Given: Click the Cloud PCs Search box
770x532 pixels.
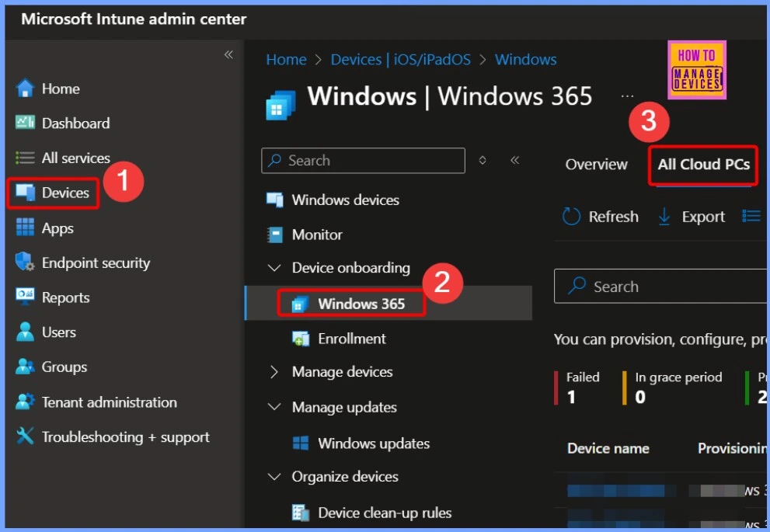Looking at the screenshot, I should click(660, 286).
